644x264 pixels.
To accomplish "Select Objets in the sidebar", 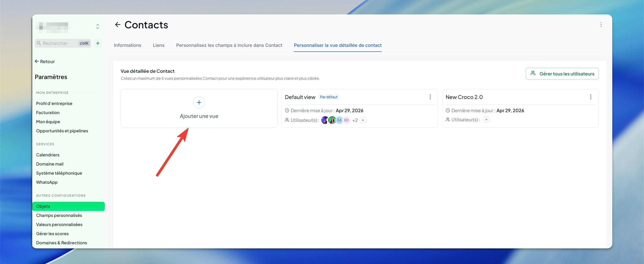I will [x=68, y=206].
